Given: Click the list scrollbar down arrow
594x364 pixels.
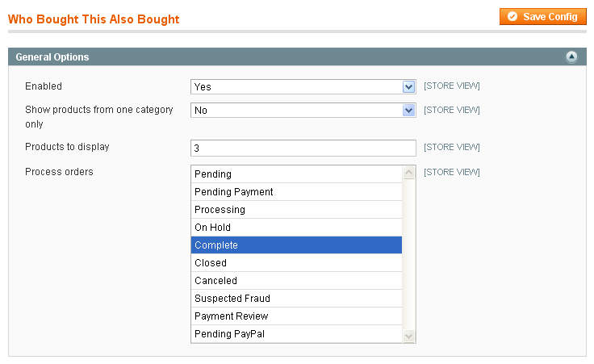Looking at the screenshot, I should pyautogui.click(x=408, y=336).
